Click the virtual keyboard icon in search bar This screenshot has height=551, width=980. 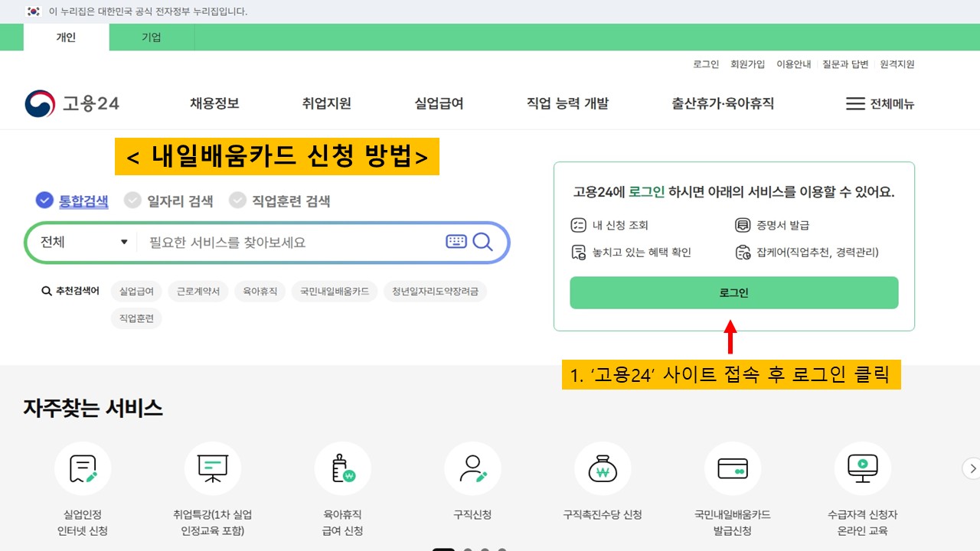coord(456,242)
